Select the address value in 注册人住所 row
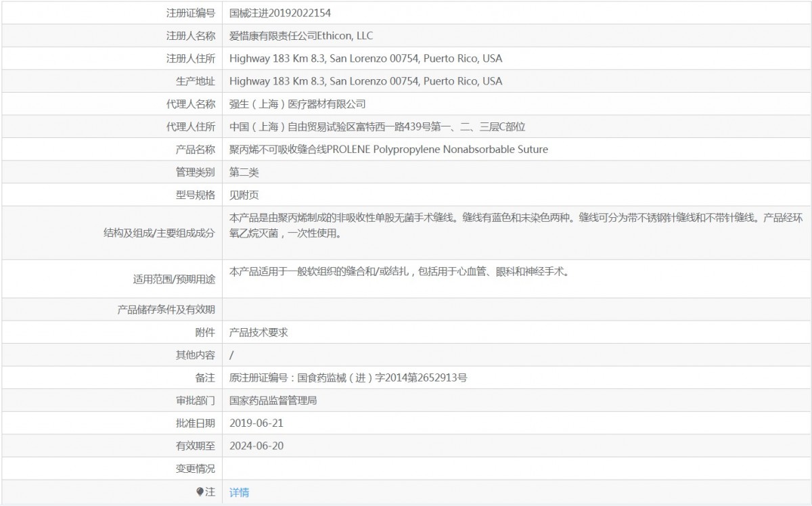812x506 pixels. (x=366, y=58)
